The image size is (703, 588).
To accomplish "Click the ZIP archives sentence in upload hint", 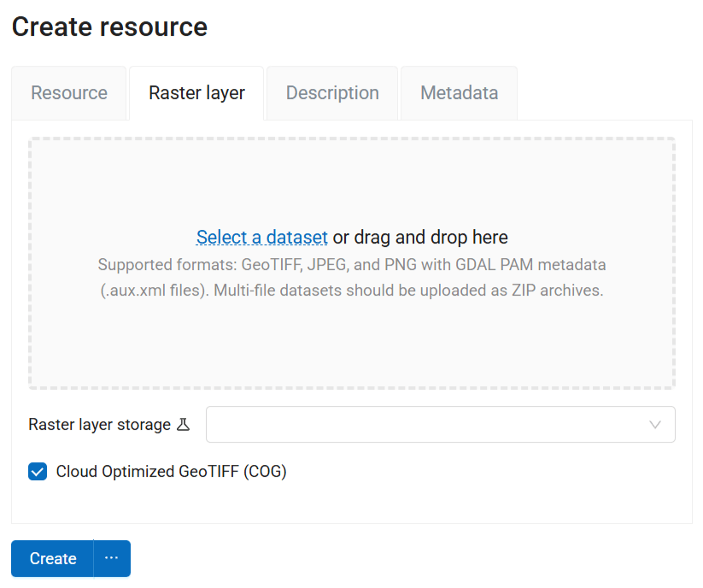I will point(408,291).
